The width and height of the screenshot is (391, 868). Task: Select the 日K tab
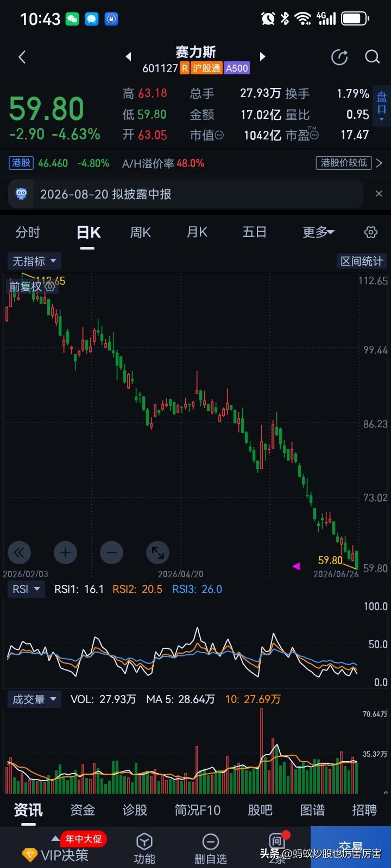(88, 233)
